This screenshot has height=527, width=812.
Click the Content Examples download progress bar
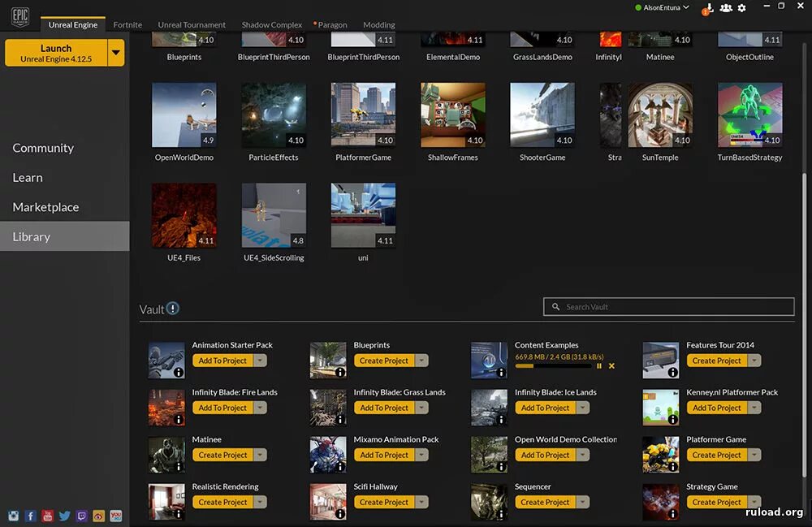[x=554, y=366]
